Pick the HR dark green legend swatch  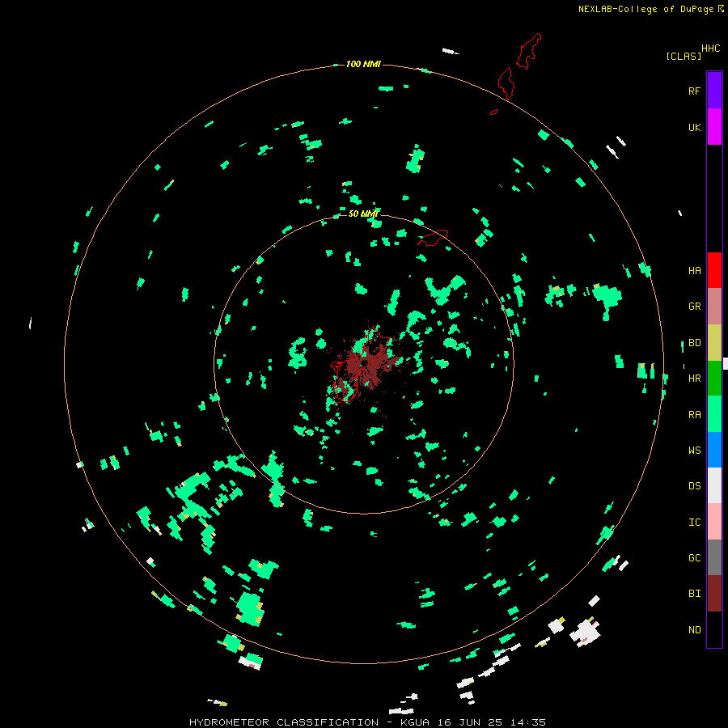(714, 378)
